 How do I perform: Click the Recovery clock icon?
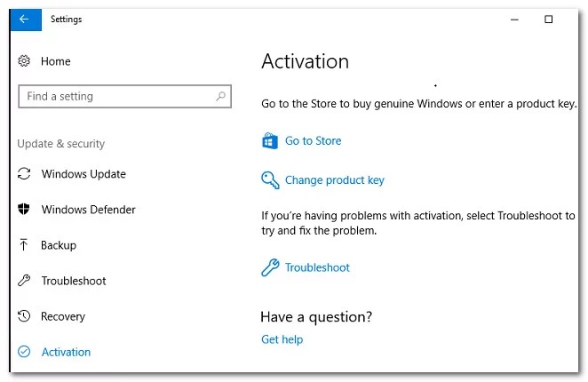point(24,316)
